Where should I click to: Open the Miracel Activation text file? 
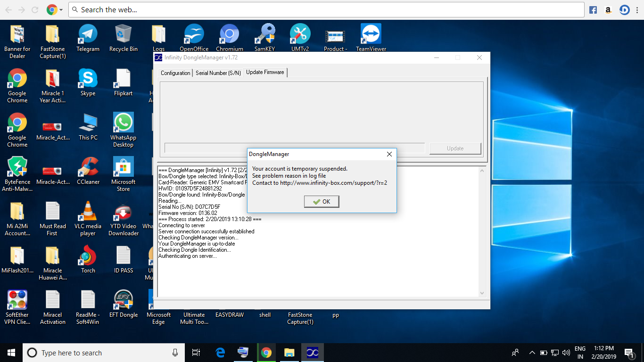click(x=52, y=307)
